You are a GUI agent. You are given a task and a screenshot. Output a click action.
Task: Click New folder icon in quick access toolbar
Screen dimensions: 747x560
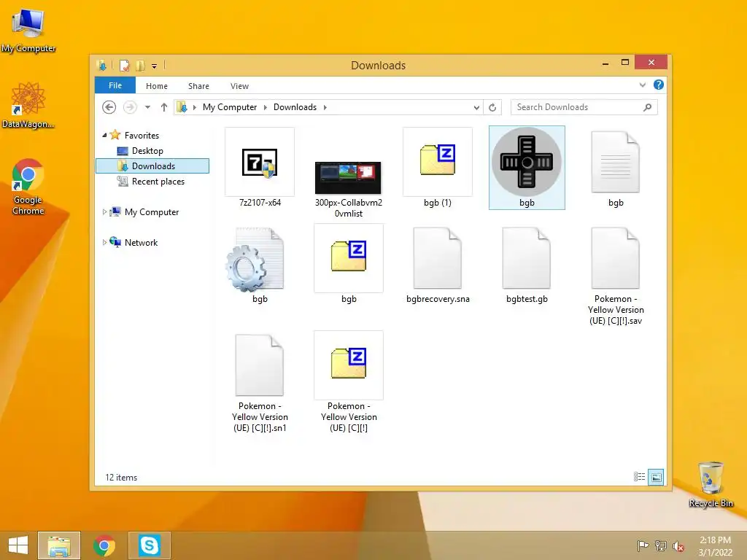point(140,66)
